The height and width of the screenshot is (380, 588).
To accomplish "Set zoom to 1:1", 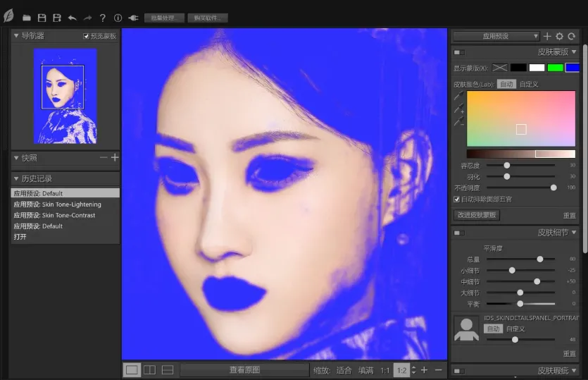I will point(385,370).
